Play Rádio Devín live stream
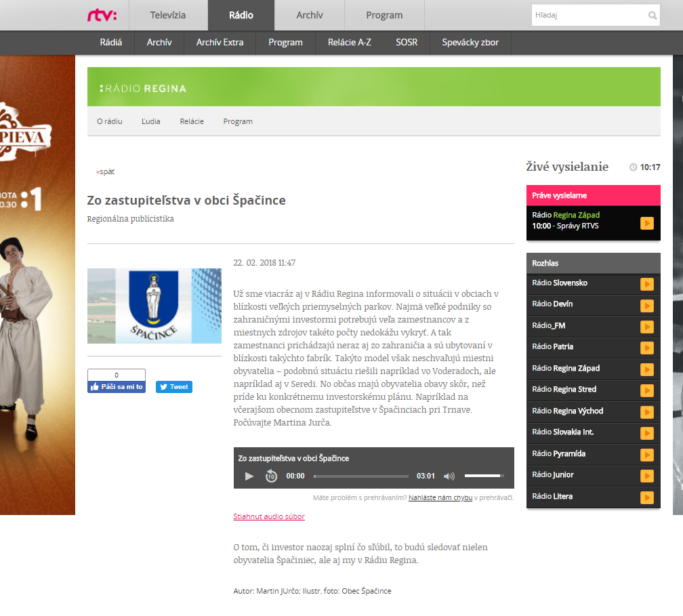683x616 pixels. pos(646,306)
